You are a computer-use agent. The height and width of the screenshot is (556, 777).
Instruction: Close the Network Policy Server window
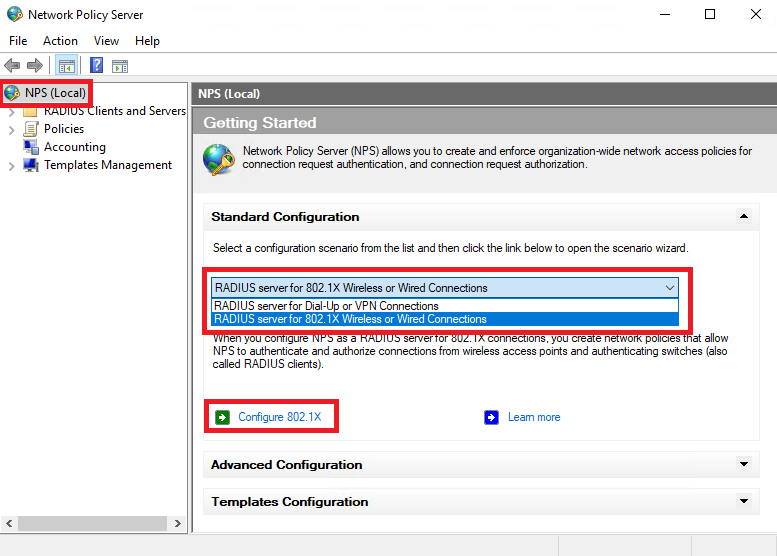(755, 14)
